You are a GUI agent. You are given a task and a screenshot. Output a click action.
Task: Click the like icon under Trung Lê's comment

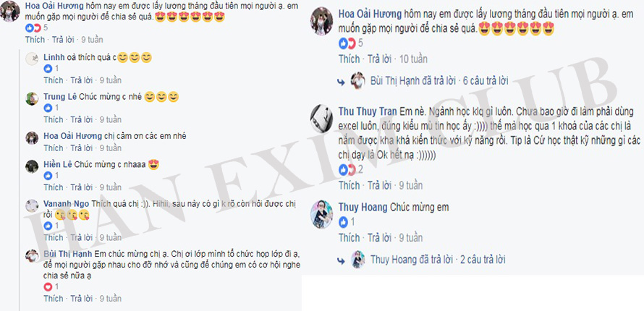[x=48, y=108]
